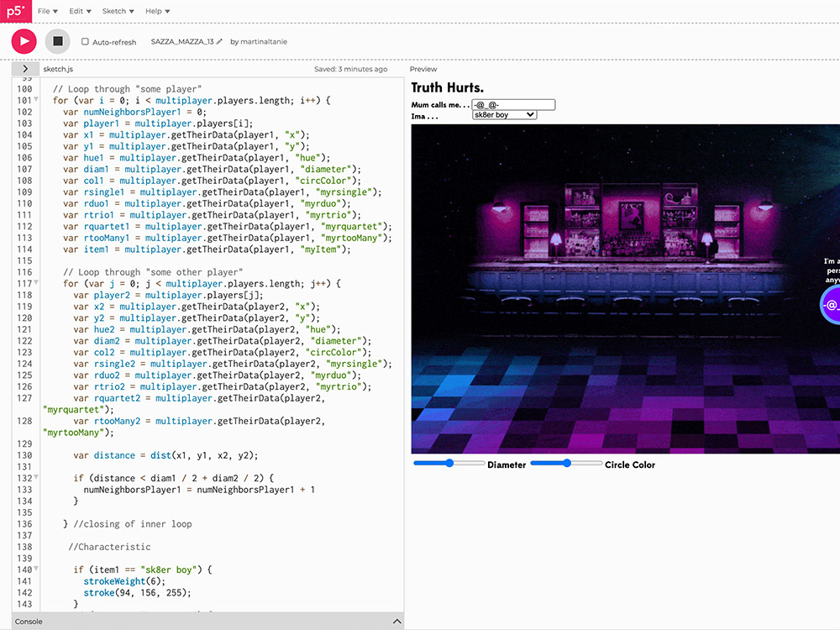The width and height of the screenshot is (840, 630).
Task: Open the File menu
Action: click(47, 11)
